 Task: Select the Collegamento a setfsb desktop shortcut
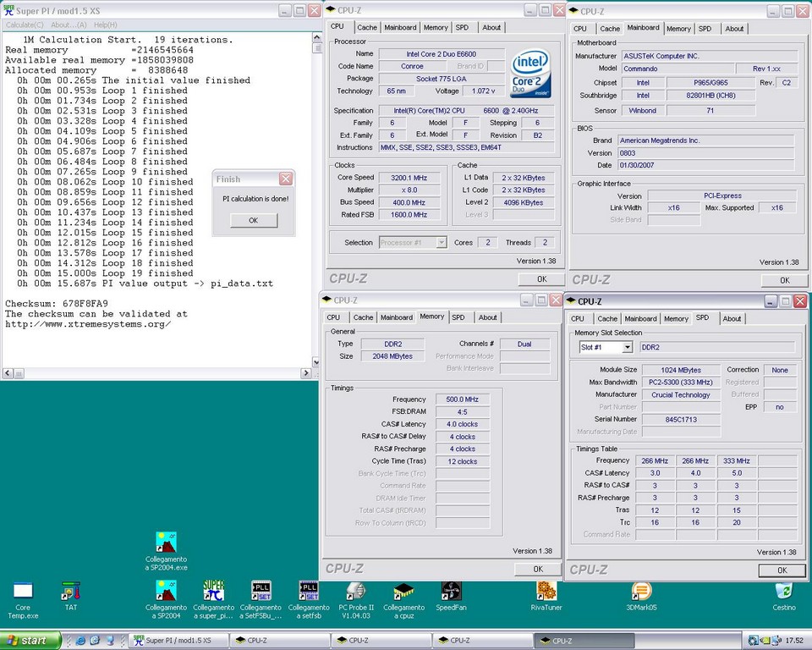point(309,600)
